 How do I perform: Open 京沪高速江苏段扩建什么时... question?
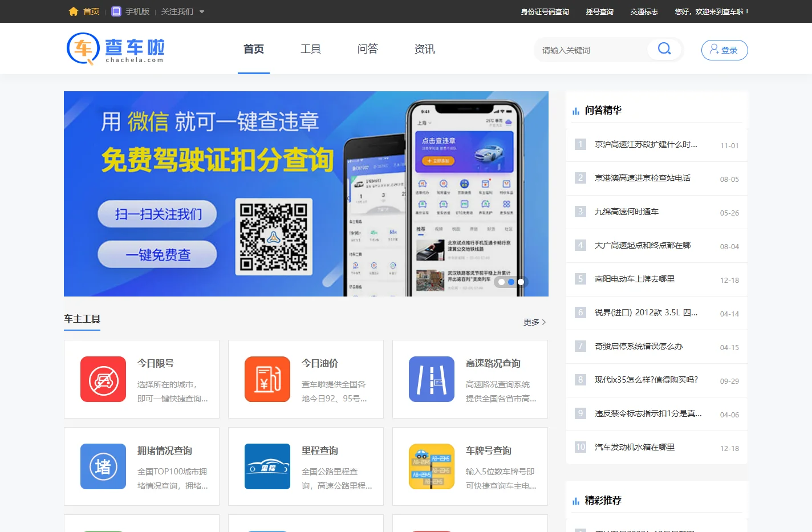[645, 144]
